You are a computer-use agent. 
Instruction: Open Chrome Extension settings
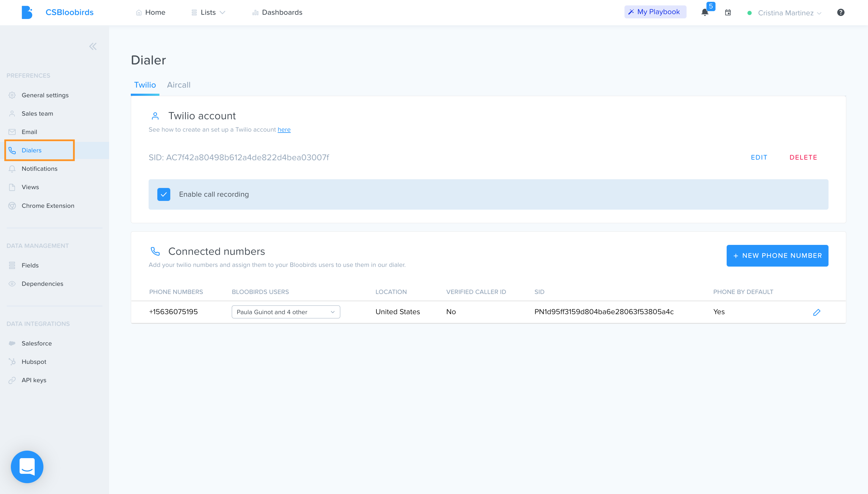click(48, 206)
